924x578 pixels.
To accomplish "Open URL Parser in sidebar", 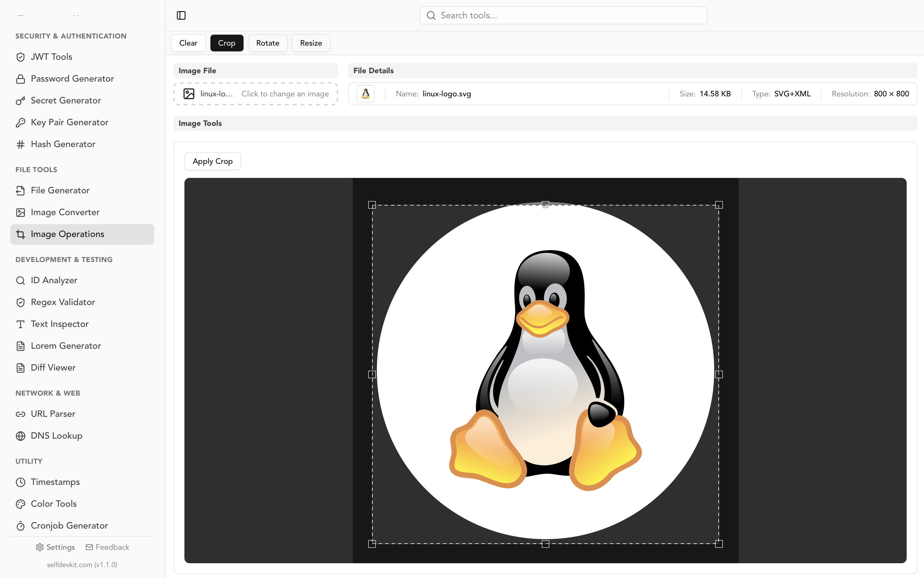I will pyautogui.click(x=82, y=414).
